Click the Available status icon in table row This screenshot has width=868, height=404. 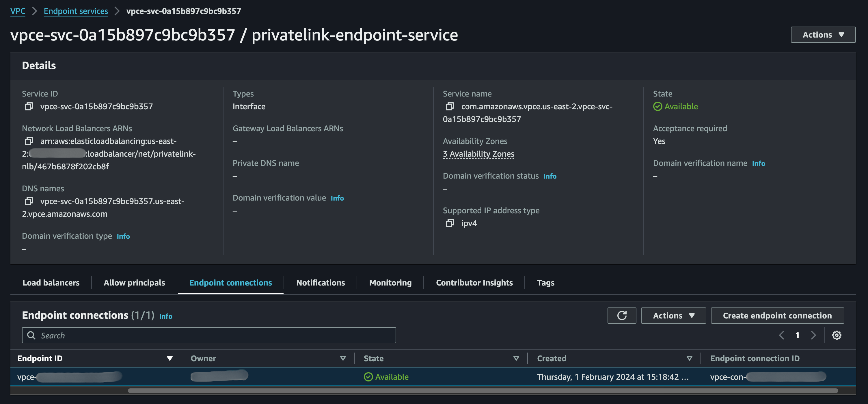[x=368, y=377]
